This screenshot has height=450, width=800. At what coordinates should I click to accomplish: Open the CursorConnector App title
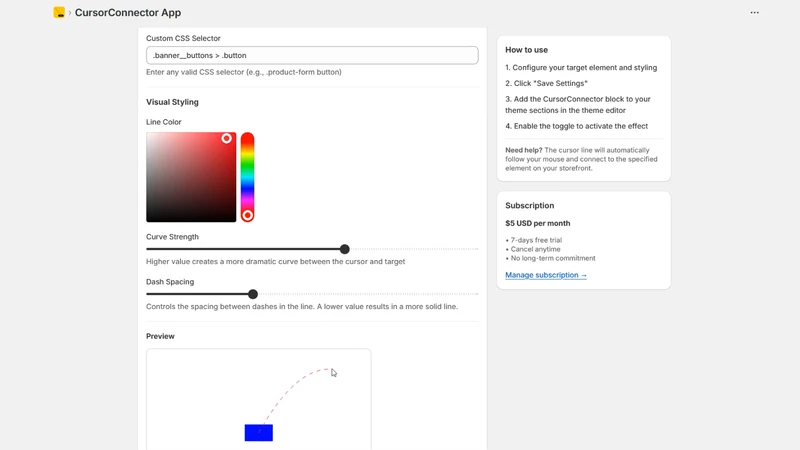click(128, 13)
